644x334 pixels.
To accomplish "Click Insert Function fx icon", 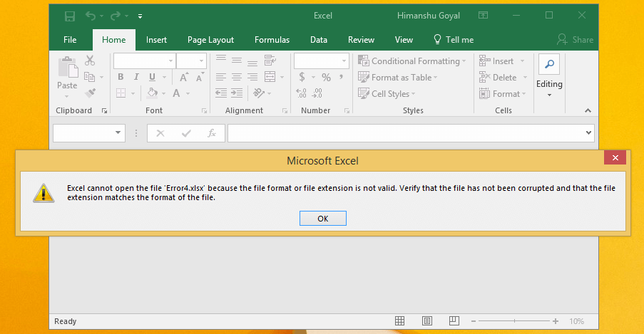I will click(x=212, y=133).
